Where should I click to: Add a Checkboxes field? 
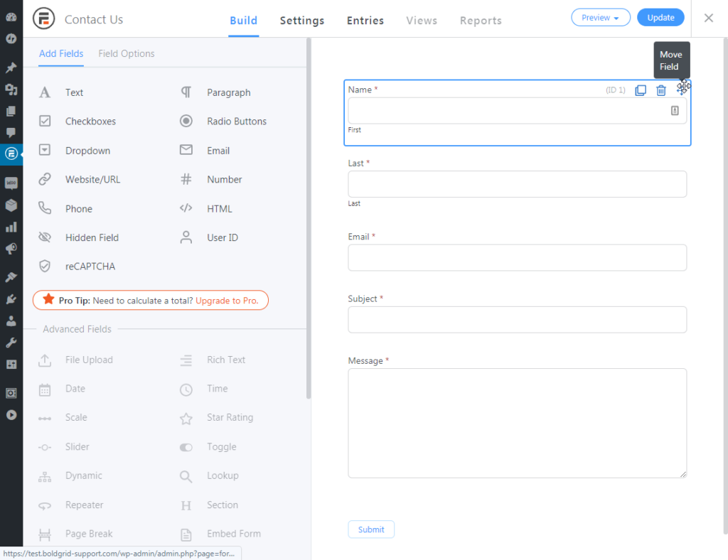90,122
